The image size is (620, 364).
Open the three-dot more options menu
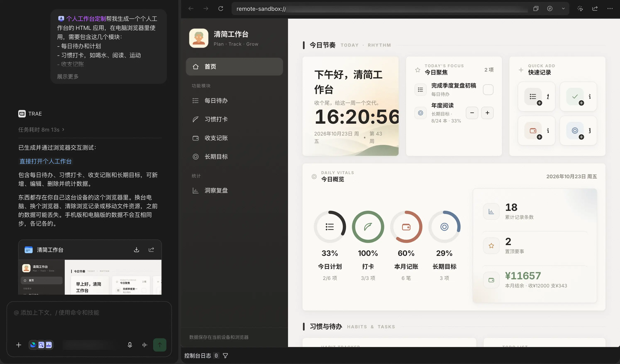(610, 9)
